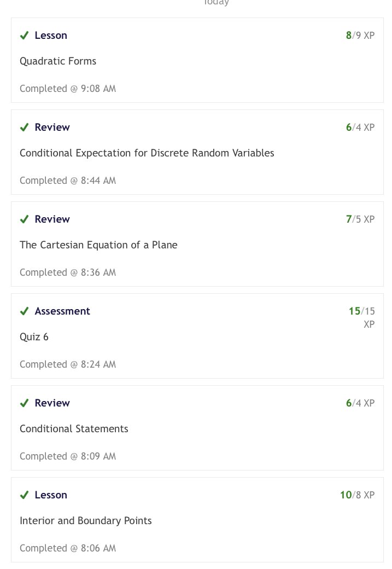Image resolution: width=392 pixels, height=569 pixels.
Task: Click the checkmark on Interior and Boundary Lesson
Action: pyautogui.click(x=24, y=495)
